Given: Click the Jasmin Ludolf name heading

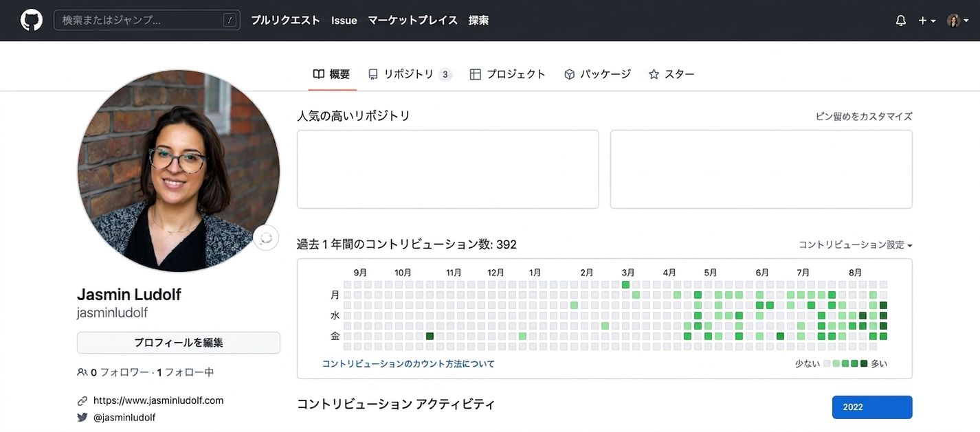Looking at the screenshot, I should coord(129,295).
